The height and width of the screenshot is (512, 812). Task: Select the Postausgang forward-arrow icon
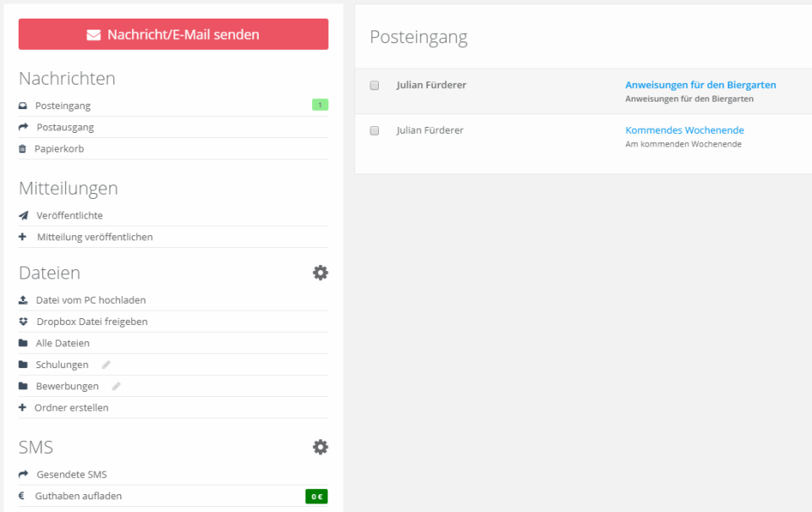tap(21, 127)
